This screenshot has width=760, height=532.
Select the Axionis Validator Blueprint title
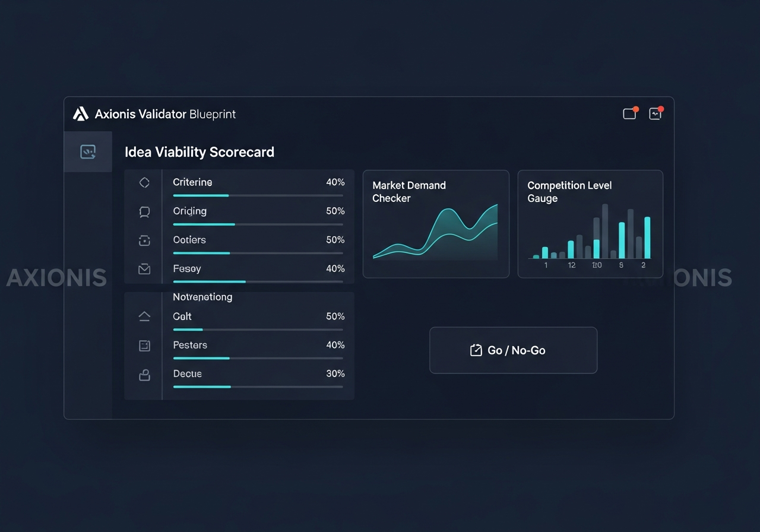coord(166,113)
